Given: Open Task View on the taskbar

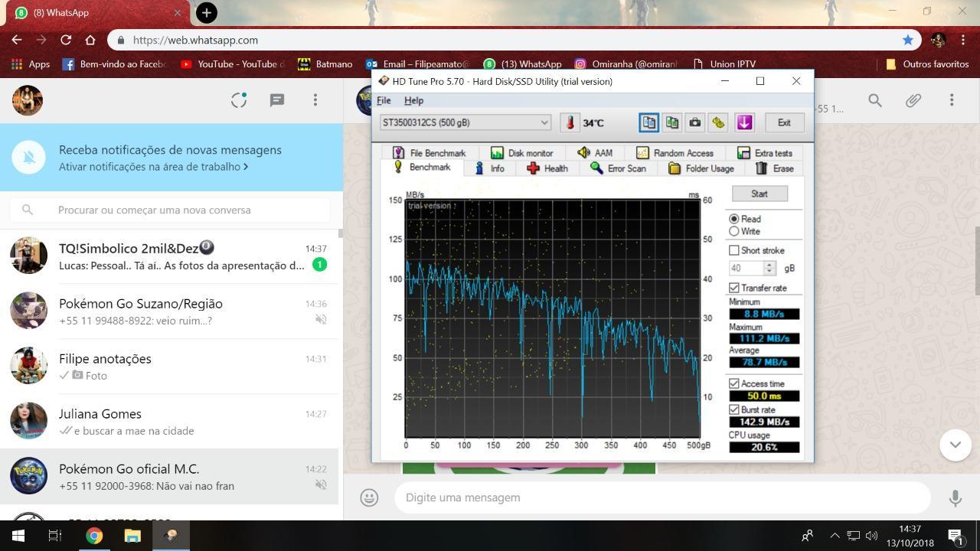Looking at the screenshot, I should [x=55, y=536].
